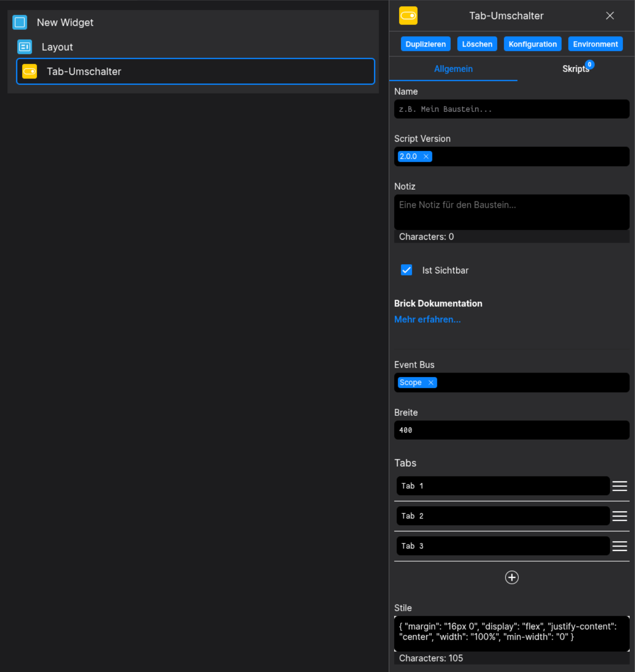Select the Layout icon in the tree
This screenshot has width=635, height=672.
coord(24,47)
